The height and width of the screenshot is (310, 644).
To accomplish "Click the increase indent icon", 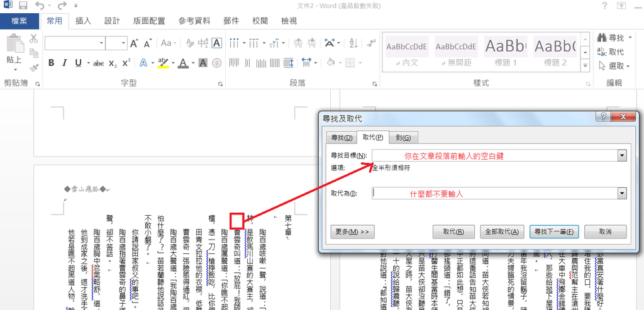I will pos(311,43).
